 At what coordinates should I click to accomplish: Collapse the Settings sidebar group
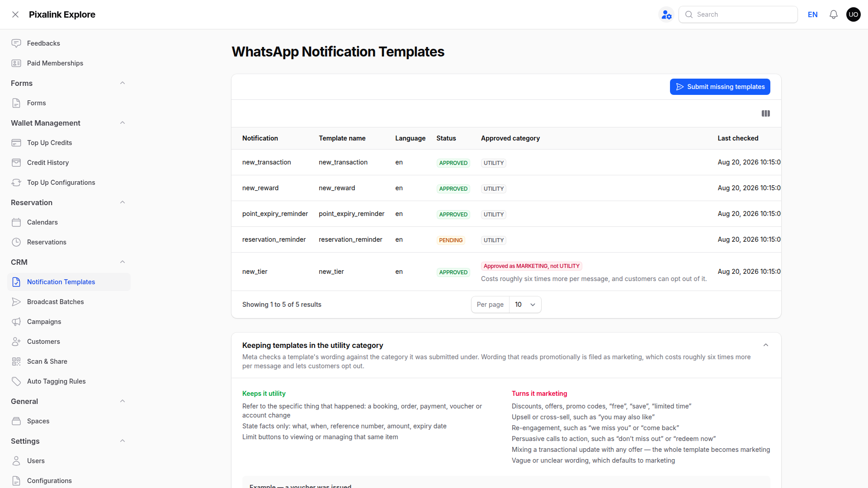123,441
